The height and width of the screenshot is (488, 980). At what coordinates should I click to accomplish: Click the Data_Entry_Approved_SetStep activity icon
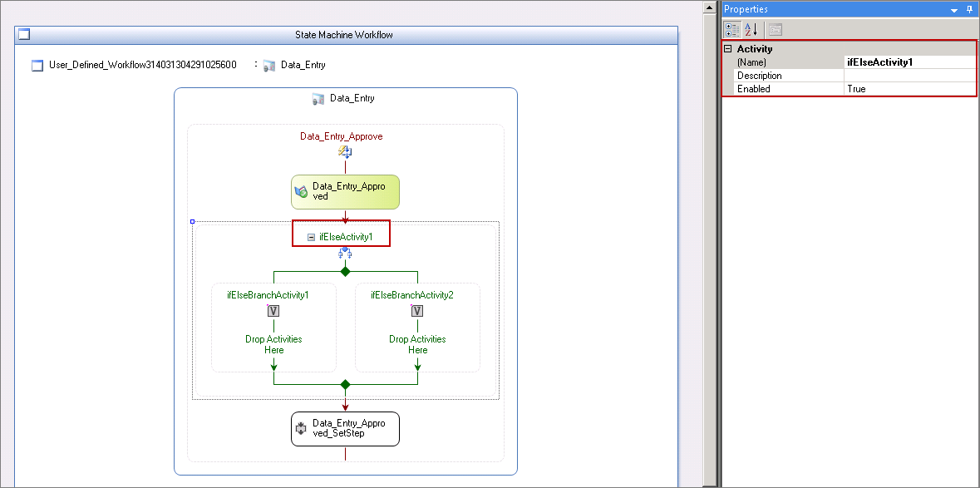point(301,429)
